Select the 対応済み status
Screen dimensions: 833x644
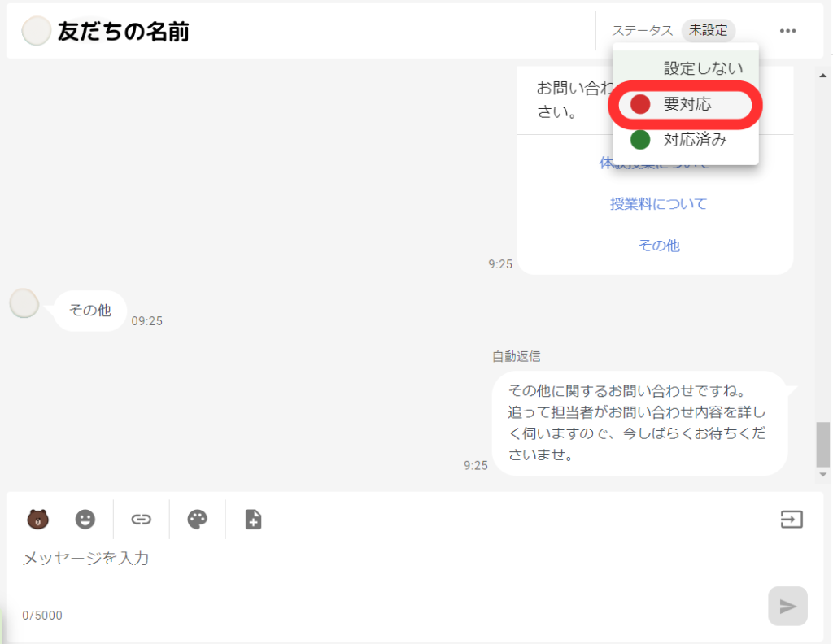(x=686, y=139)
